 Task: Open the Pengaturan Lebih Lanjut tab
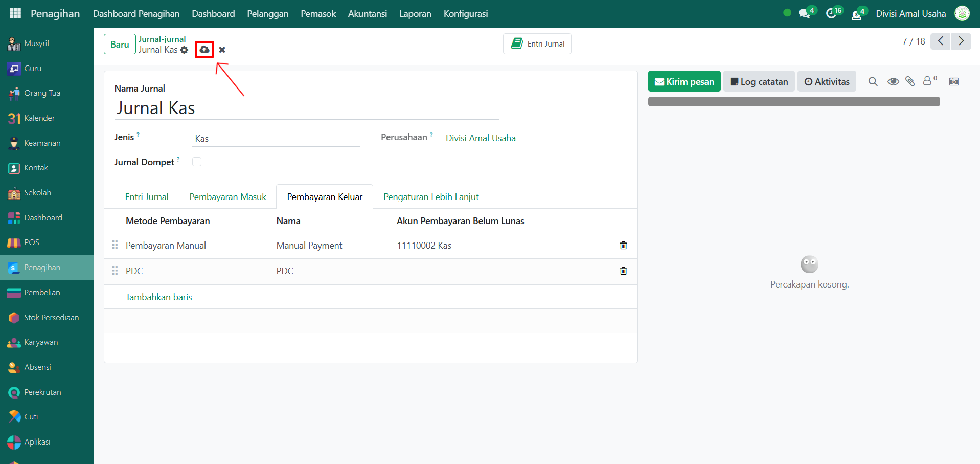[x=430, y=197]
